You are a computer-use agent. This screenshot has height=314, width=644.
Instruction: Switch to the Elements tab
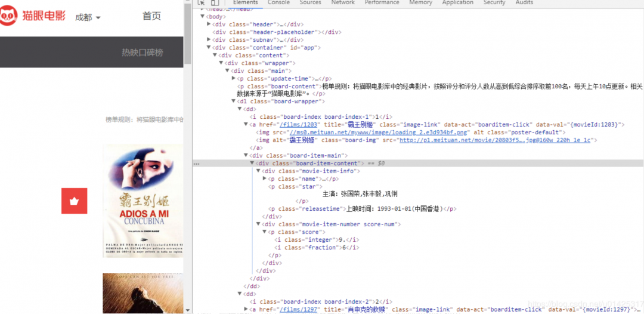(245, 2)
